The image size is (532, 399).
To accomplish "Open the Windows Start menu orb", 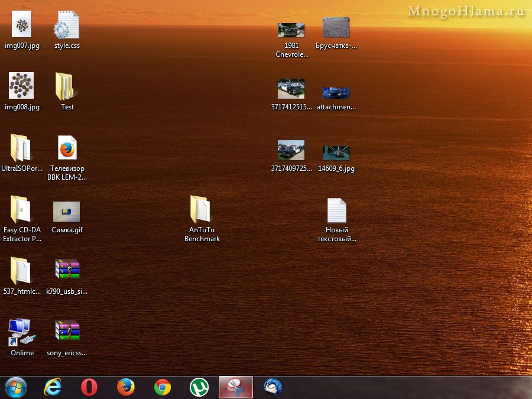I will 15,387.
